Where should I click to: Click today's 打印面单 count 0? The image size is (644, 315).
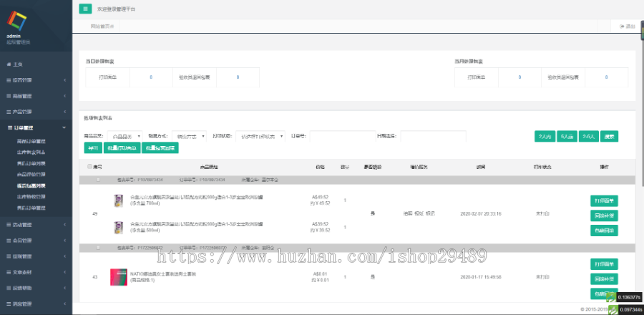point(151,77)
